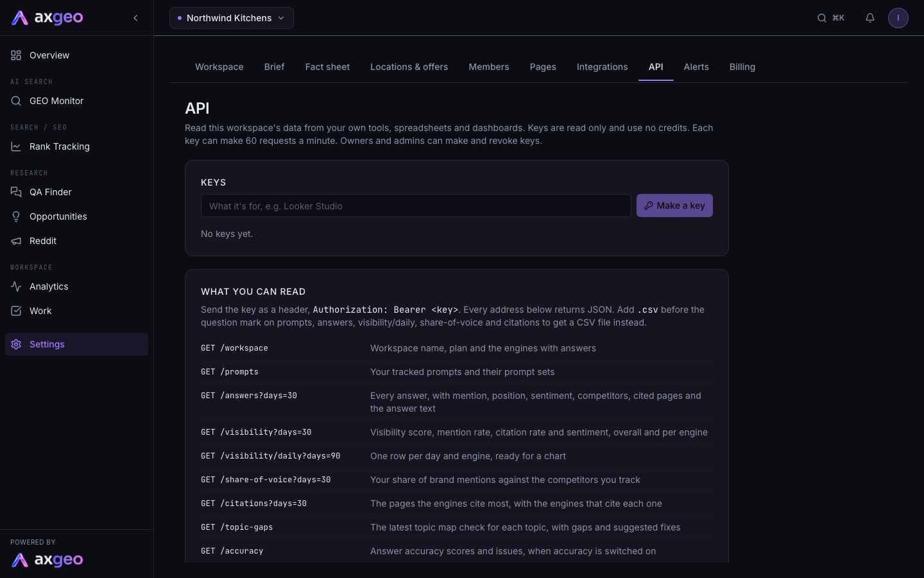The width and height of the screenshot is (924, 578).
Task: Go to the Members tab
Action: pos(489,67)
